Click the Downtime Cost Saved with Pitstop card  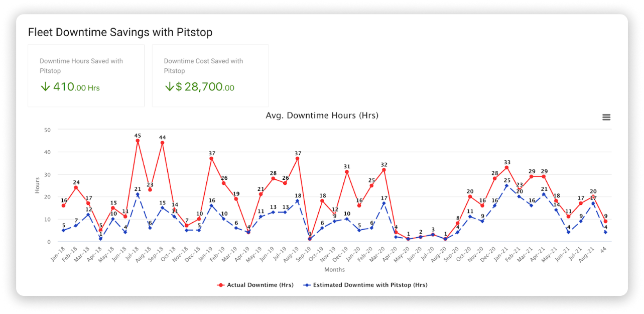coord(210,75)
